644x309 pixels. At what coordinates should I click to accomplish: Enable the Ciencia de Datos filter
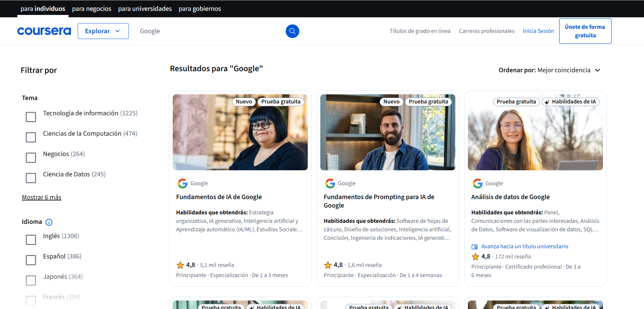tap(31, 178)
